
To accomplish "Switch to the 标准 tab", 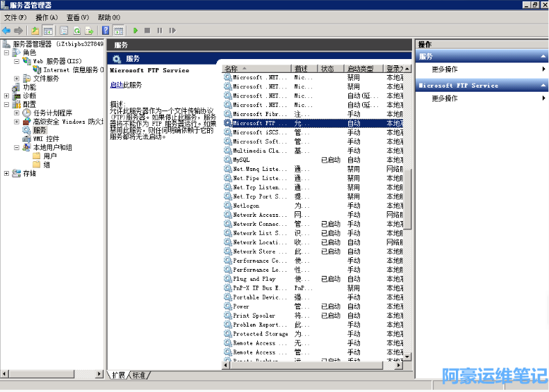I will (x=140, y=375).
